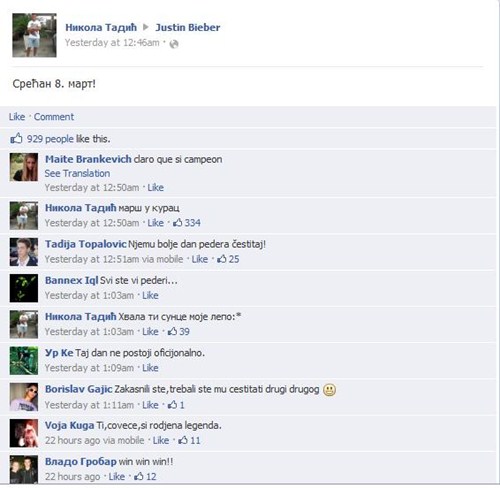View the 929 people who liked this
This screenshot has width=500, height=488.
pyautogui.click(x=50, y=139)
